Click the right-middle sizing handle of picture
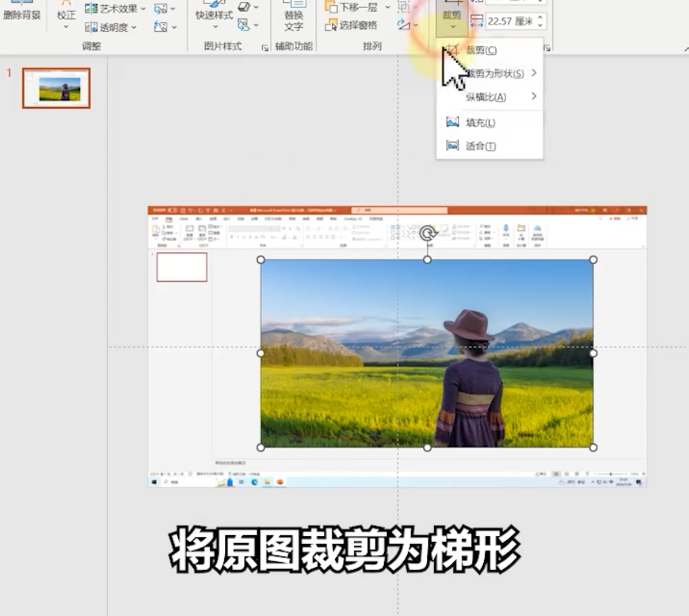 [593, 353]
